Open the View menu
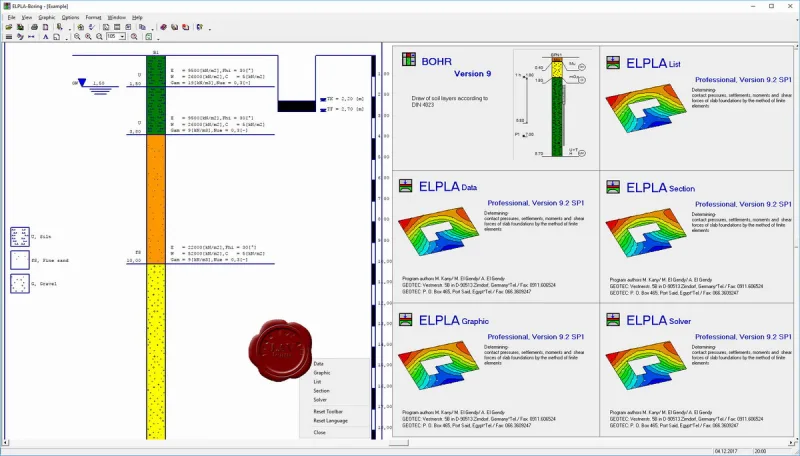 (x=27, y=17)
